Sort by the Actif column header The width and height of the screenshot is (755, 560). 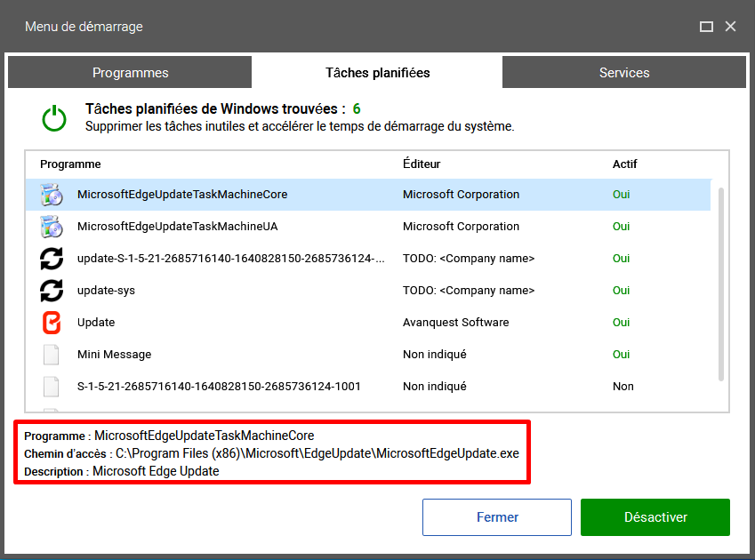coord(624,164)
